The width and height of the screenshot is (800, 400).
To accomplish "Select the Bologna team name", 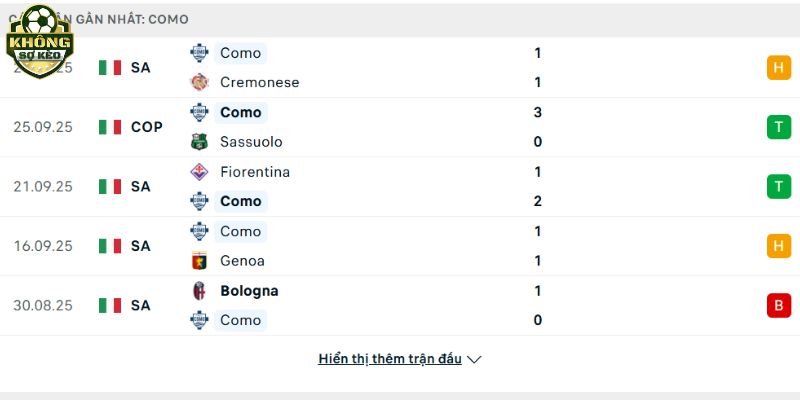I will [249, 291].
